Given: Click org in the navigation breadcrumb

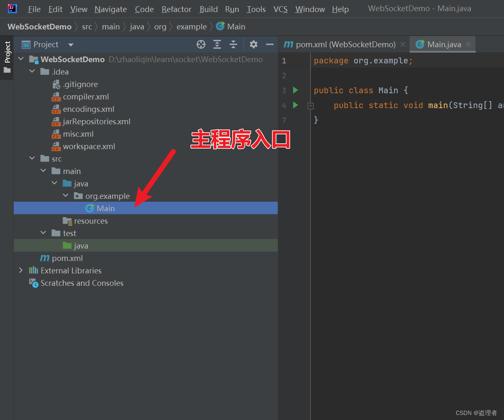Looking at the screenshot, I should click(x=160, y=27).
